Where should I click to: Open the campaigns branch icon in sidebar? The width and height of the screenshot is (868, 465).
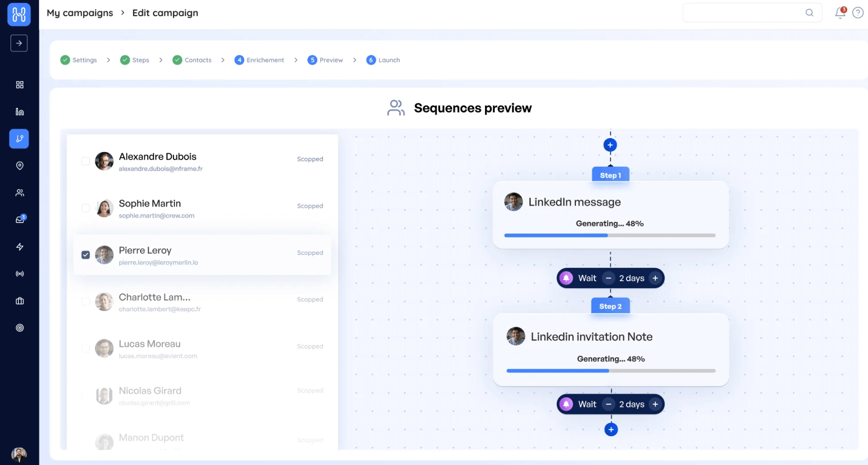19,139
